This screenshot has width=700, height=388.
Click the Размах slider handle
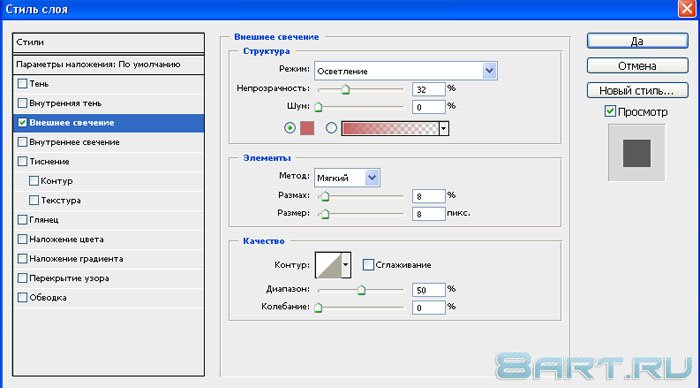coord(325,196)
